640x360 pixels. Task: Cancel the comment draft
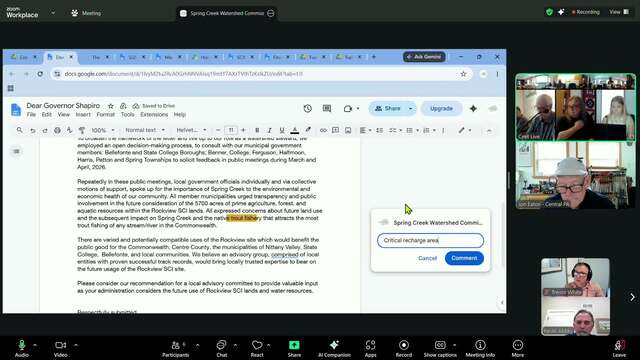coord(427,258)
